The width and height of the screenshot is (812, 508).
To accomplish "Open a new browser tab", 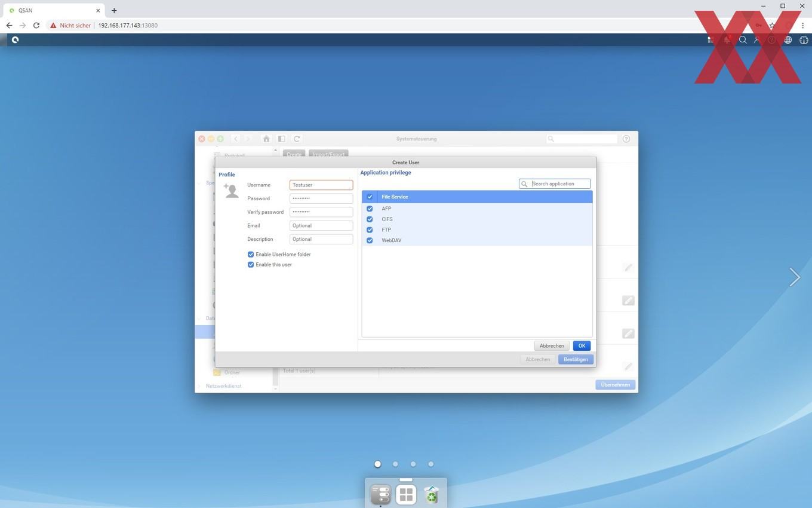I will [114, 10].
